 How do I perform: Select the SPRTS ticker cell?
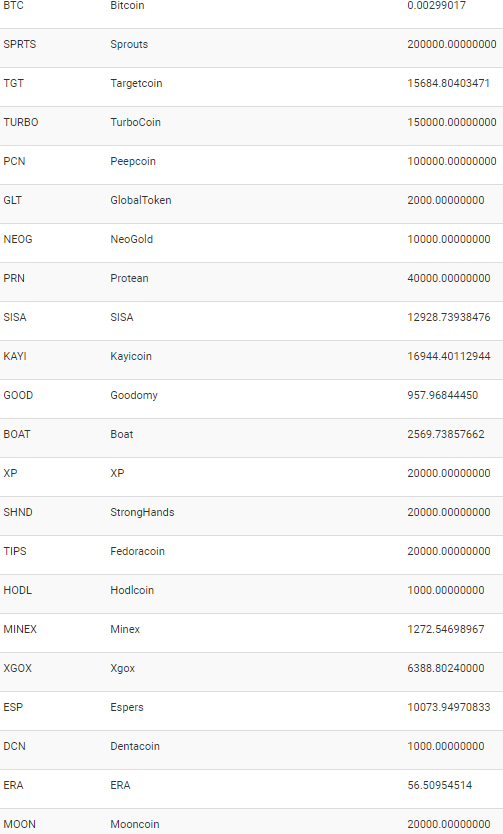coord(20,45)
